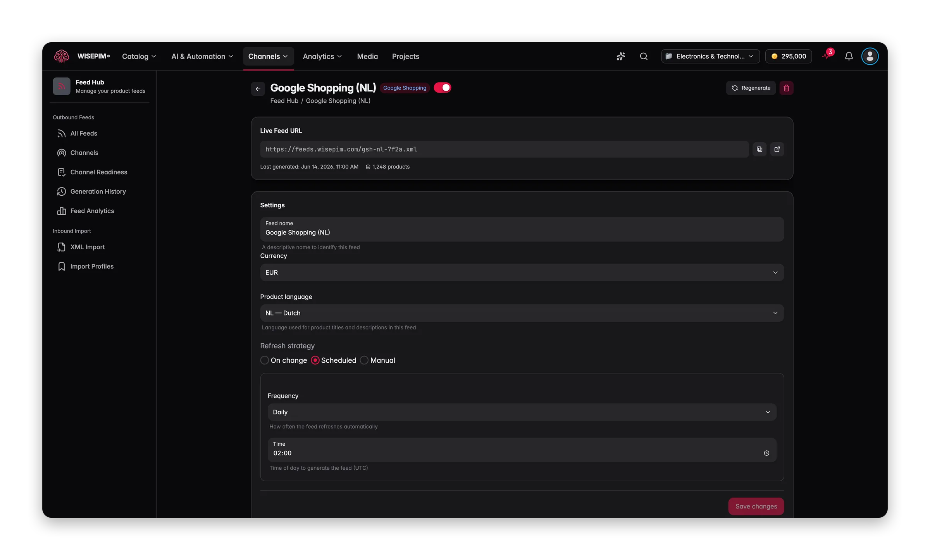Open the Electronics & Technol... workspace selector
The height and width of the screenshot is (560, 930).
[710, 56]
